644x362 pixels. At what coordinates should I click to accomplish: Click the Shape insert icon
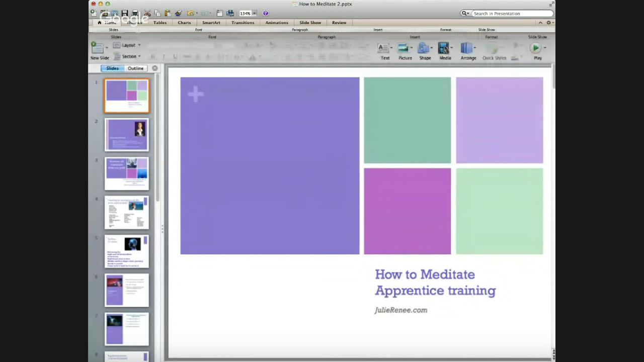424,49
